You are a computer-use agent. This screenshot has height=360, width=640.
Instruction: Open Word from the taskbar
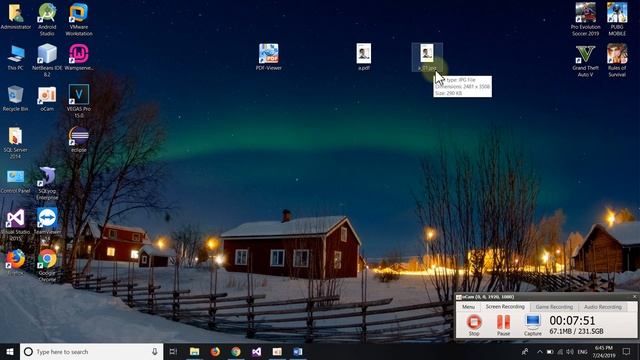point(298,351)
